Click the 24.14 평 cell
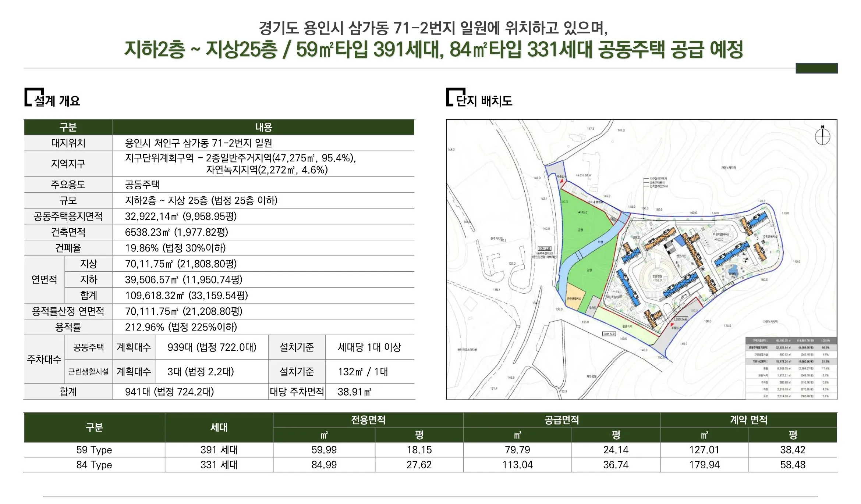861x504 pixels. coord(616,450)
